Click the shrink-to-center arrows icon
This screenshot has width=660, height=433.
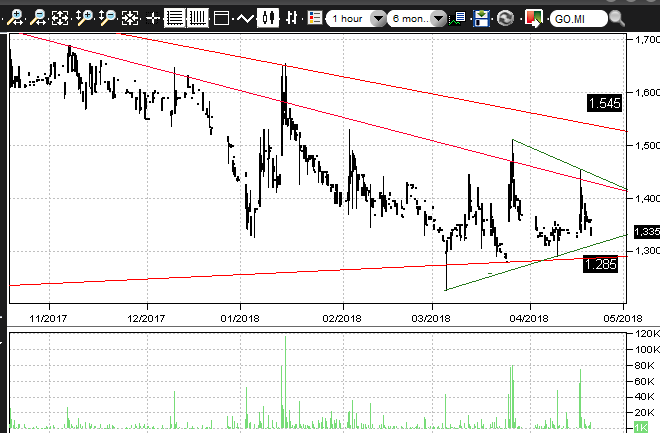tap(130, 18)
